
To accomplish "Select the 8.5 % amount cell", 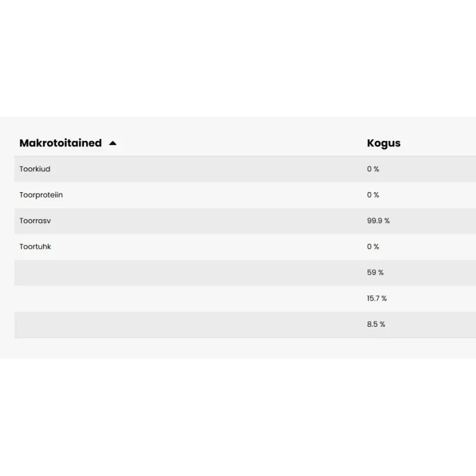I will tap(376, 324).
